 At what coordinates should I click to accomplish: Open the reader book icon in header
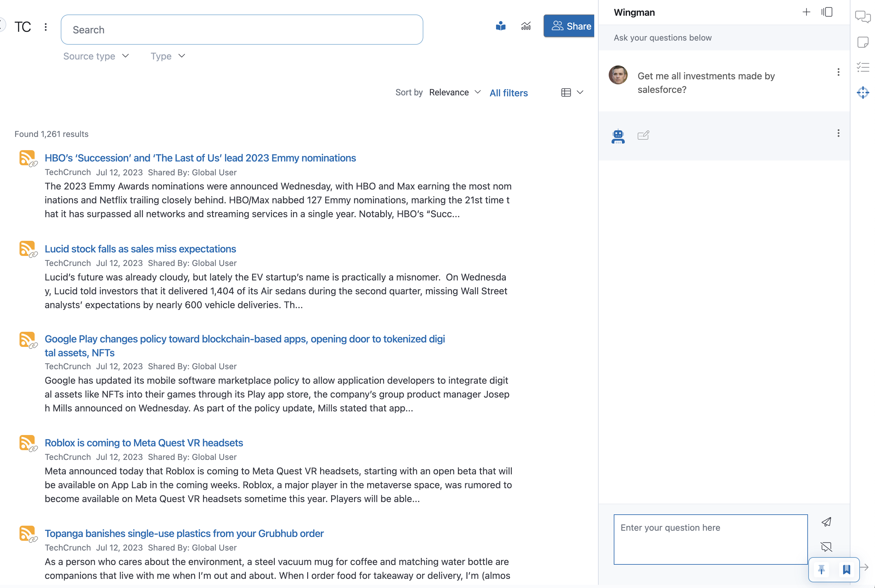tap(500, 26)
